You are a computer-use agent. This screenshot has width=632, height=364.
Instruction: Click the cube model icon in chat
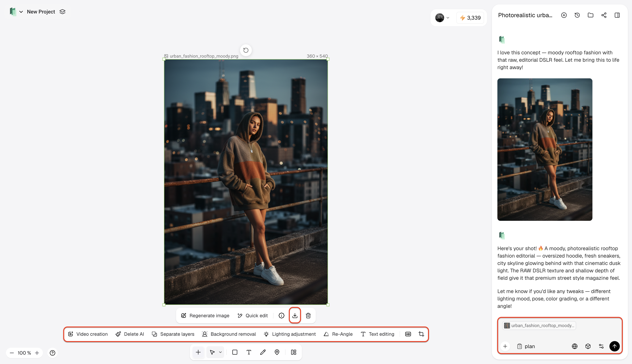(x=588, y=346)
